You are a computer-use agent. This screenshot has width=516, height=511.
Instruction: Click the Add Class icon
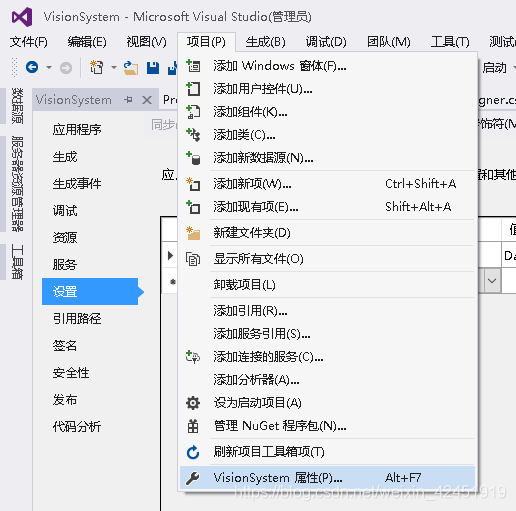click(x=193, y=135)
